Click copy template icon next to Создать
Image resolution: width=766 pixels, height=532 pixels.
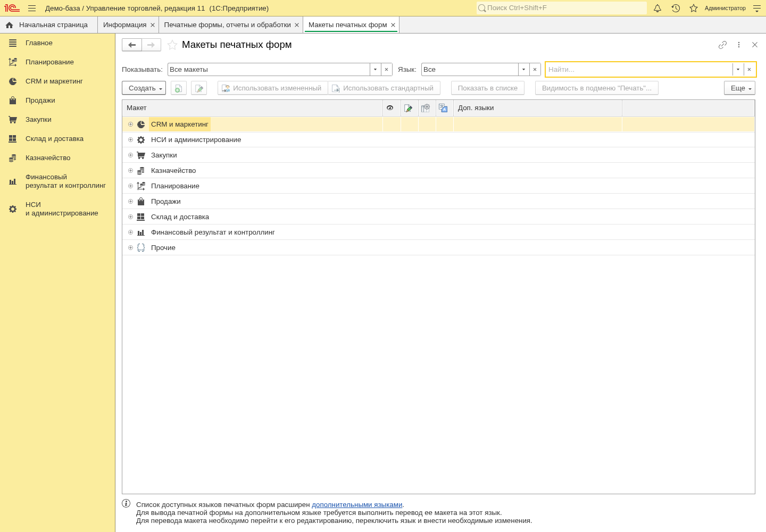[x=179, y=88]
